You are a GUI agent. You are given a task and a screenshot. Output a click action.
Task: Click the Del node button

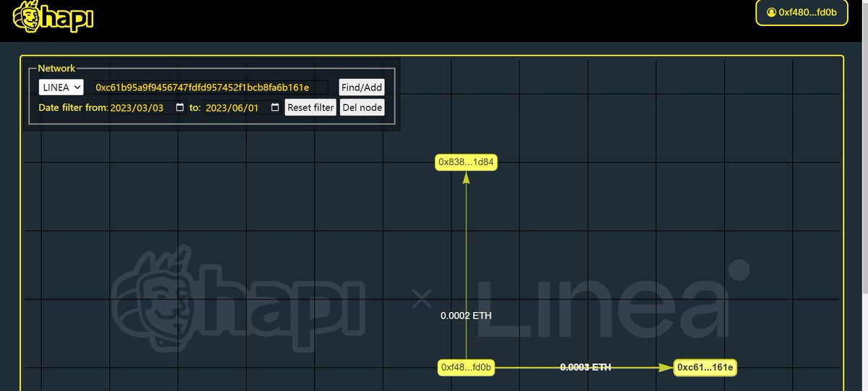[362, 107]
